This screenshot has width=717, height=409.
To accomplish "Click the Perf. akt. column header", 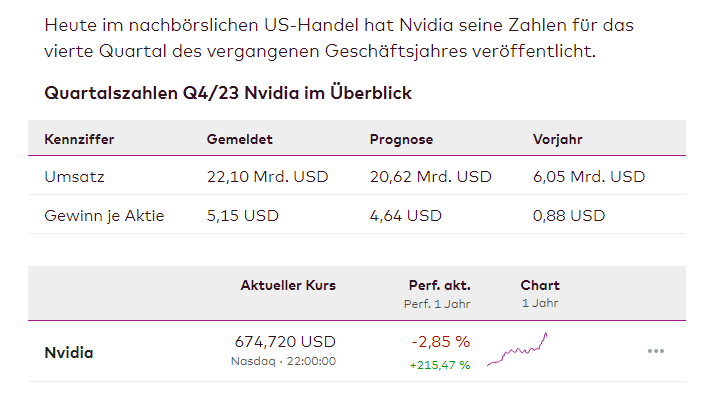I will coord(439,285).
